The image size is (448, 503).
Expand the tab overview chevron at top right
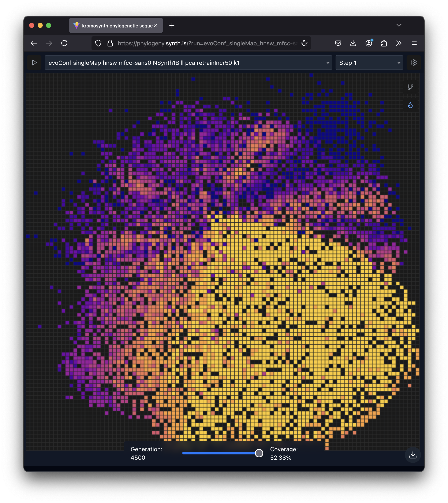point(399,25)
